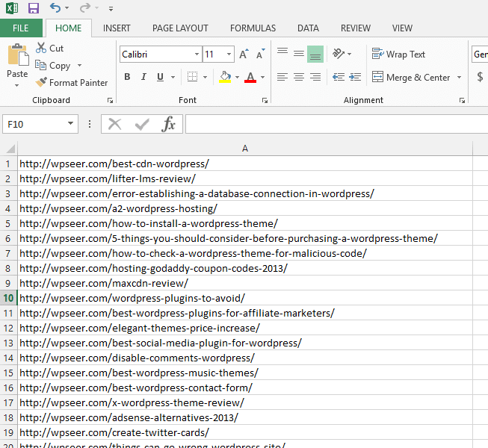Expand Font Color dropdown arrow
The image size is (488, 448).
(262, 77)
